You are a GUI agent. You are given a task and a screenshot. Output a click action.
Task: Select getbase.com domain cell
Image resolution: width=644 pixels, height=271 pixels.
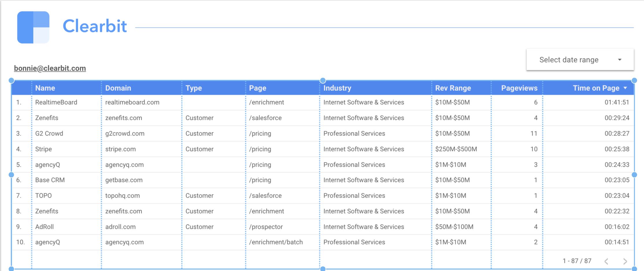click(x=124, y=180)
